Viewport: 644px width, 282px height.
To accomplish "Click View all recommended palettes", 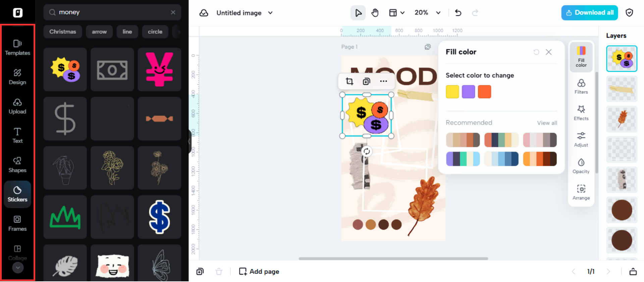I will 547,123.
